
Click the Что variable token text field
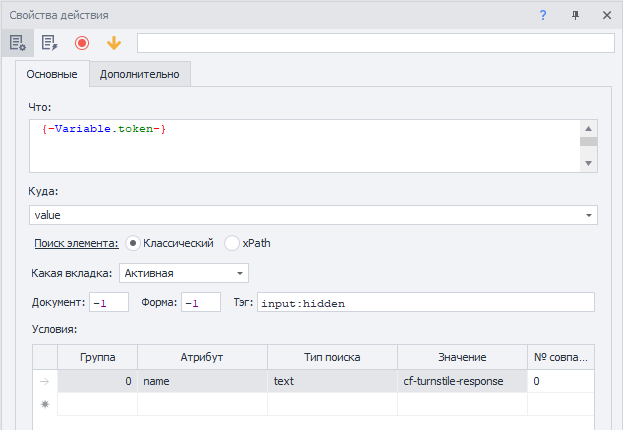point(300,146)
